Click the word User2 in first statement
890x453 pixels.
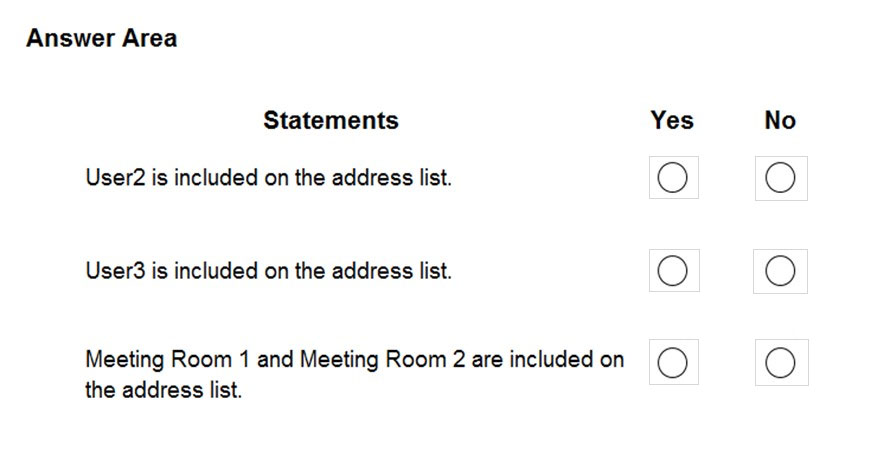click(x=115, y=178)
